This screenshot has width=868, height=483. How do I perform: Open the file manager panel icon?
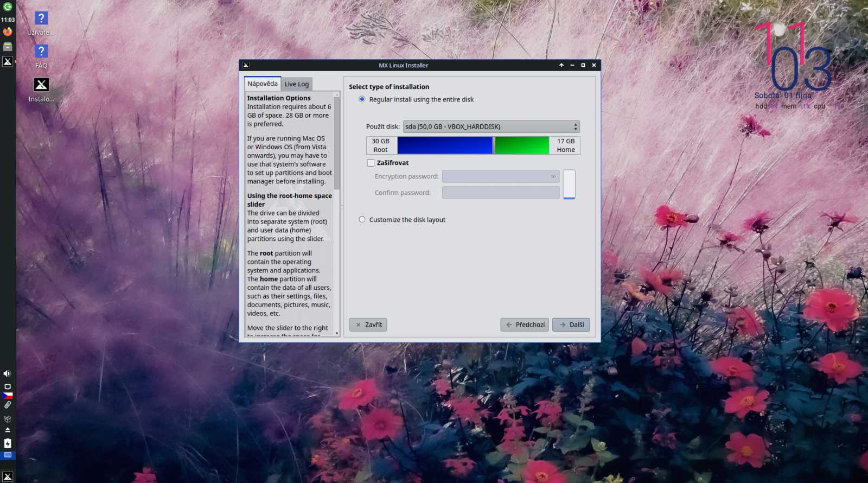coord(8,47)
